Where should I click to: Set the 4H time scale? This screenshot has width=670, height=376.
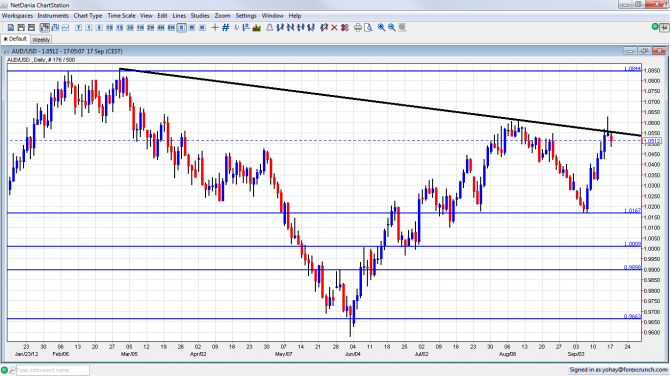161,27
